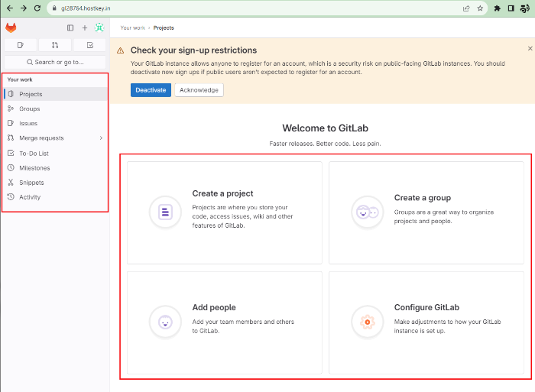Image resolution: width=535 pixels, height=392 pixels.
Task: Click the GitLab fox logo
Action: point(11,28)
